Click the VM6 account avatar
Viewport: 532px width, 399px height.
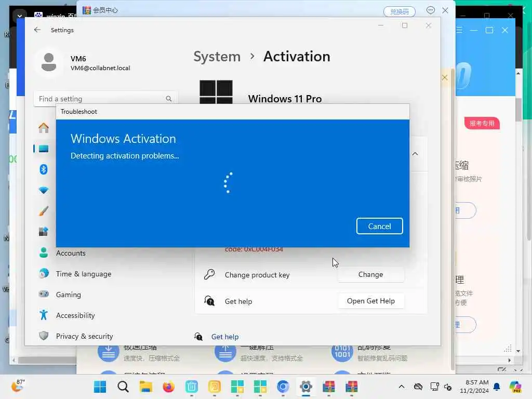click(x=49, y=62)
